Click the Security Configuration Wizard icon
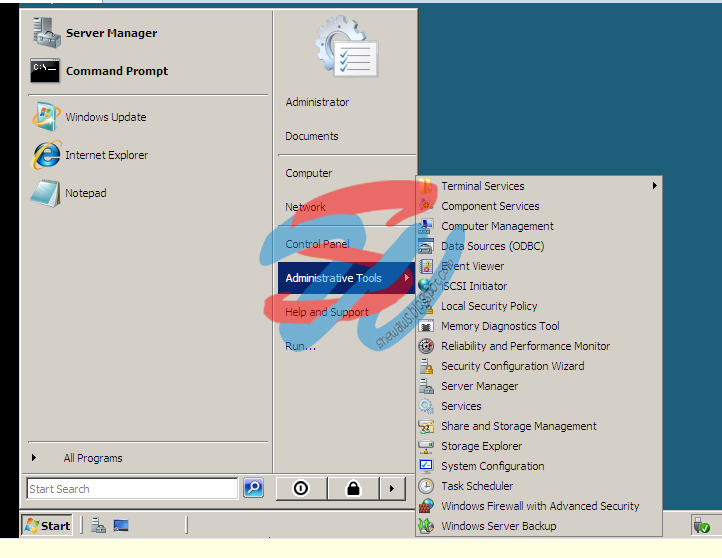Screen dimensions: 722x558 pyautogui.click(x=426, y=366)
